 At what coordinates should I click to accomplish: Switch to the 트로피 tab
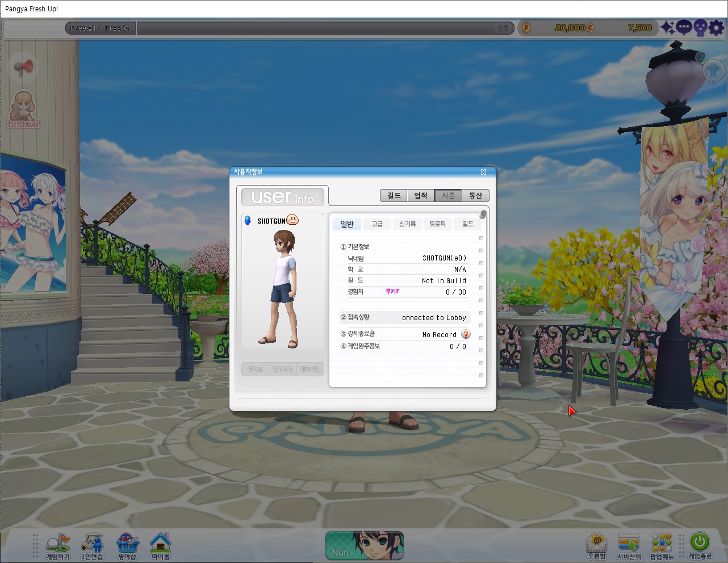click(437, 224)
